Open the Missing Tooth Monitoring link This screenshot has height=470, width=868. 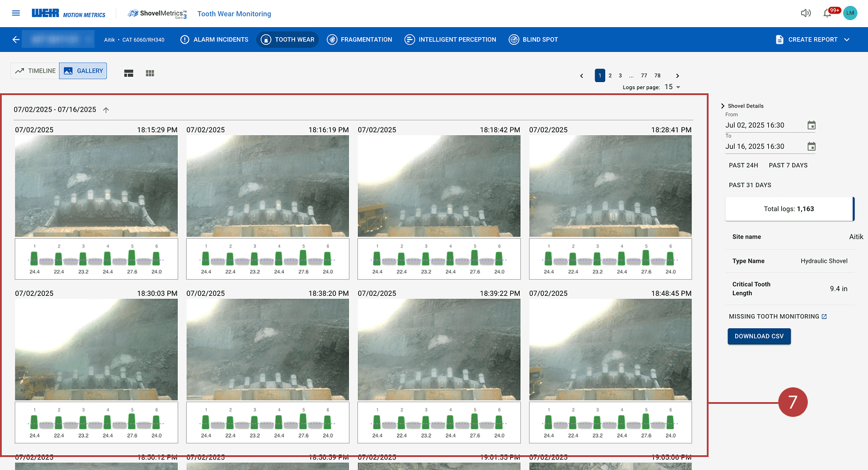778,316
